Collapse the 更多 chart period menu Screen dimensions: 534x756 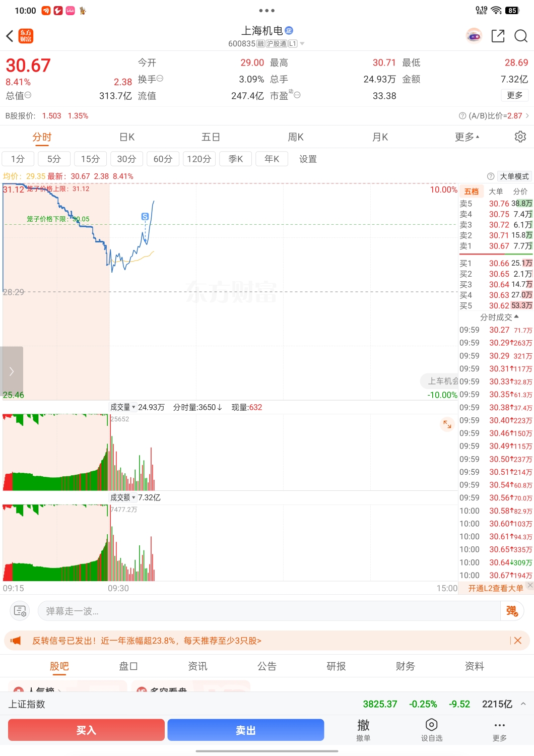click(x=467, y=137)
